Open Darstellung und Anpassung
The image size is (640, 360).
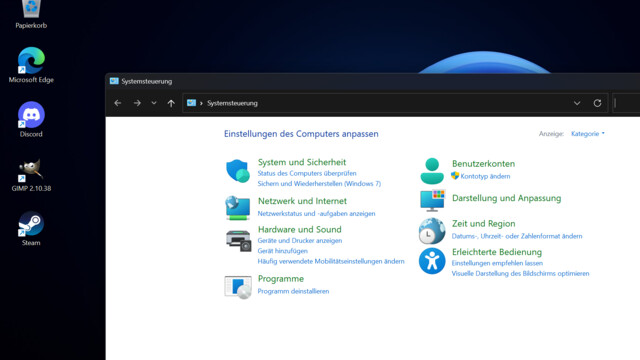pyautogui.click(x=507, y=198)
